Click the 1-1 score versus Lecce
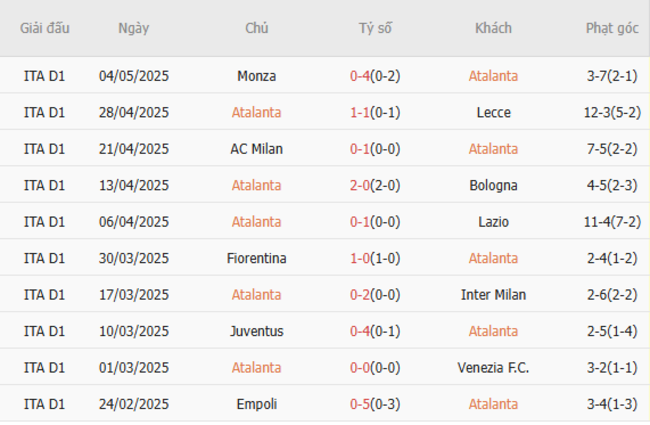The image size is (650, 425). point(361,112)
